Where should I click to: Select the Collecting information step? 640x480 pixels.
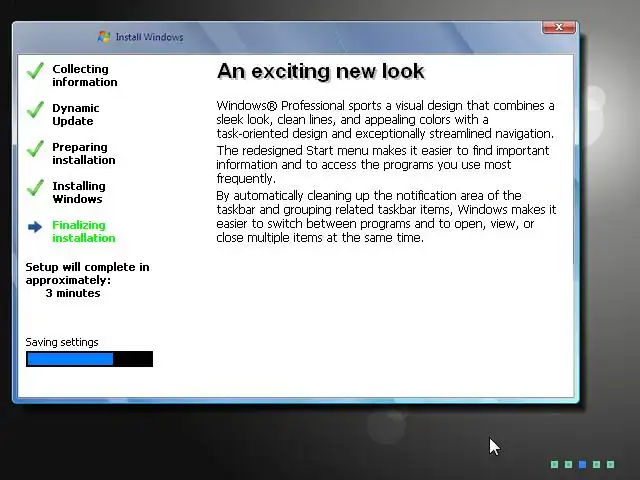tap(84, 76)
